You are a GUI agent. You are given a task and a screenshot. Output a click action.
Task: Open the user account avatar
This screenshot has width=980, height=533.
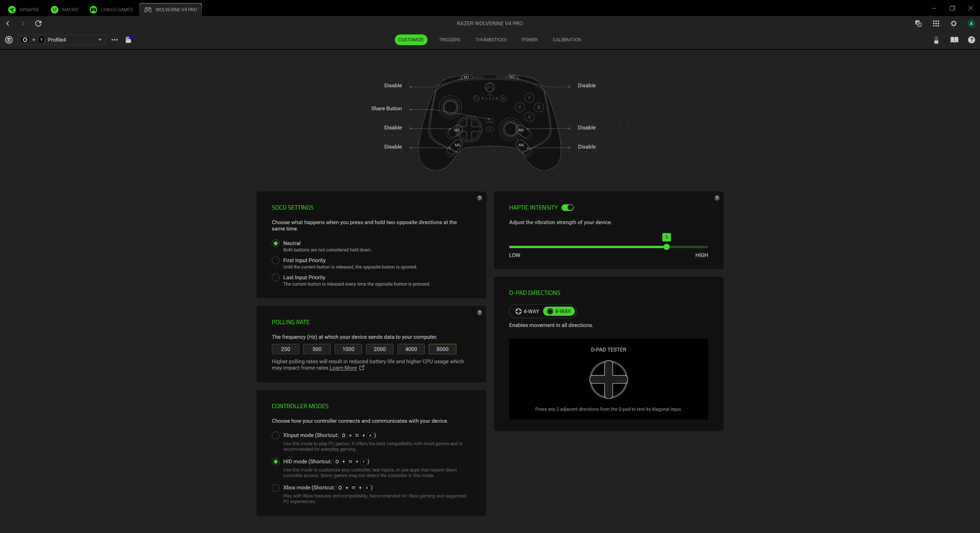click(971, 24)
